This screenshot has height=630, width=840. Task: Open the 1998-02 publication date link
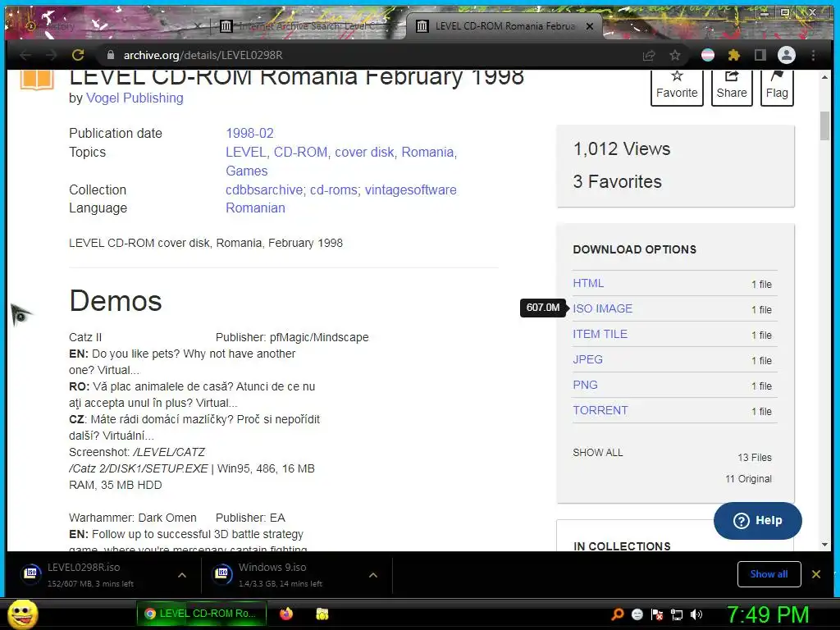coord(249,134)
